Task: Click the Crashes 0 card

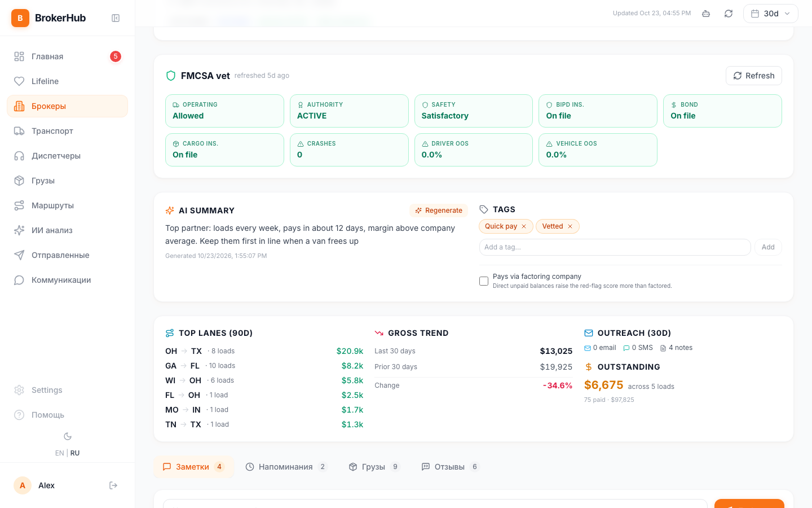Action: pos(349,150)
